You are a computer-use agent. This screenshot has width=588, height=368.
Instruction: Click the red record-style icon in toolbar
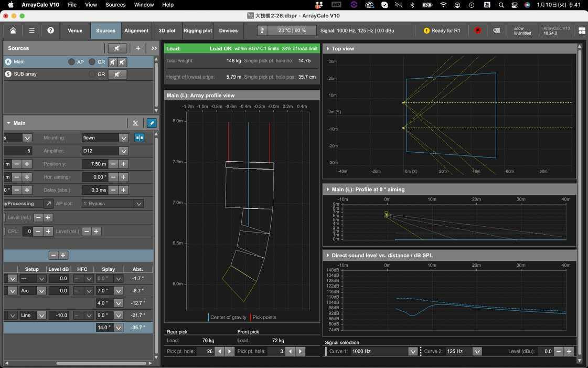pos(478,30)
